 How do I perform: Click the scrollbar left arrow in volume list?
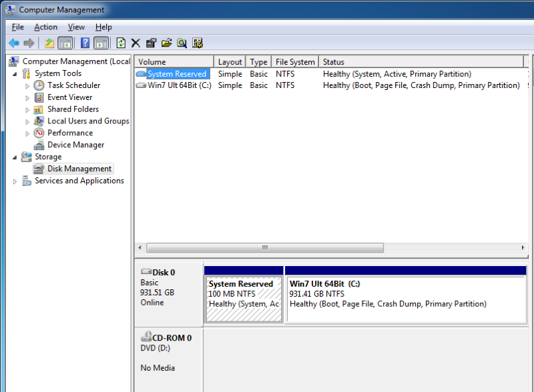140,248
